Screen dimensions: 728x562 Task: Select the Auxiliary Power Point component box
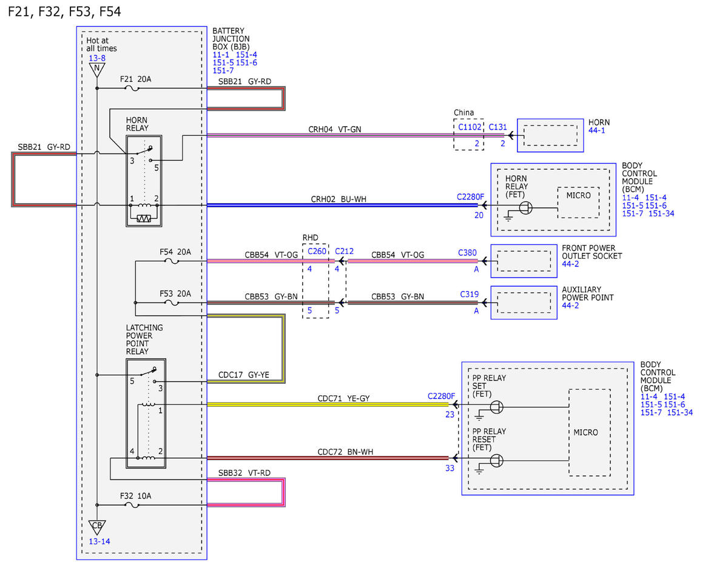pos(524,303)
